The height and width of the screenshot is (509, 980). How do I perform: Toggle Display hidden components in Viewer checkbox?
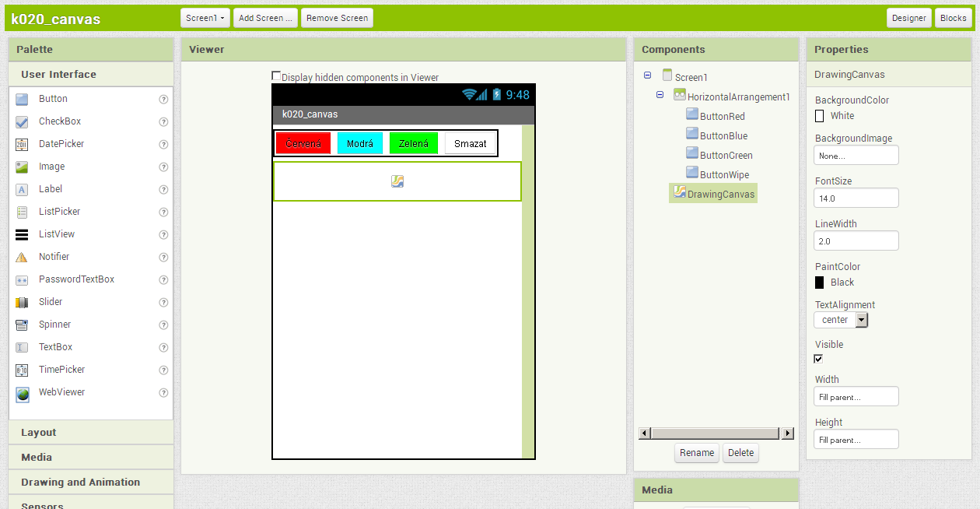pyautogui.click(x=276, y=75)
